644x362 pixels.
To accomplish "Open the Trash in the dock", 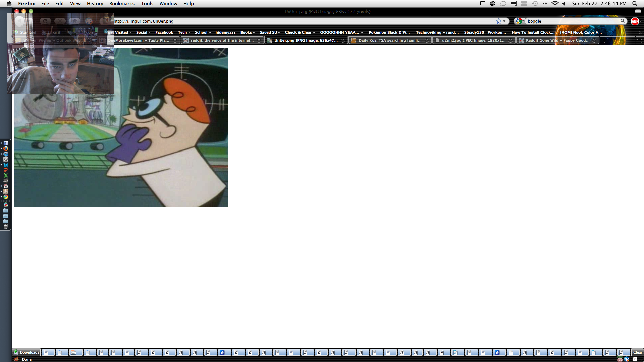I will click(6, 226).
